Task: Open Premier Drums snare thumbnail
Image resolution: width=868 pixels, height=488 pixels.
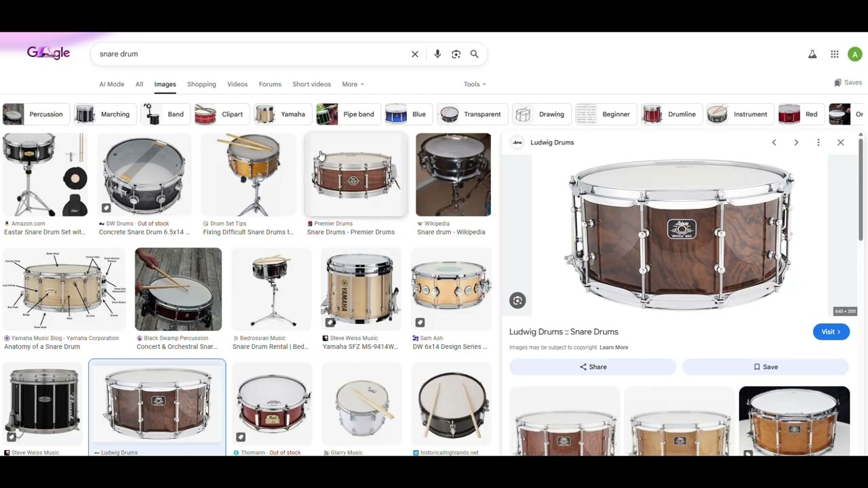Action: pyautogui.click(x=356, y=175)
